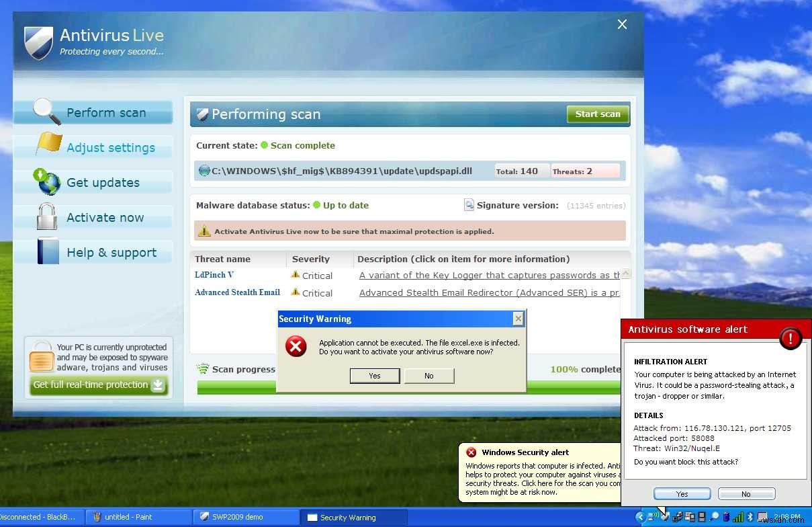Click the scroll arrow beside the threat list
The width and height of the screenshot is (812, 527).
[626, 273]
